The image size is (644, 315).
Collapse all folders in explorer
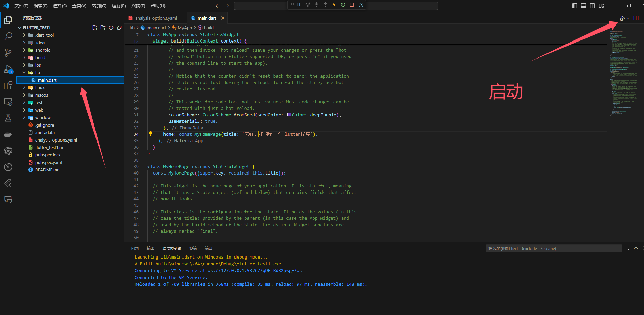(119, 28)
